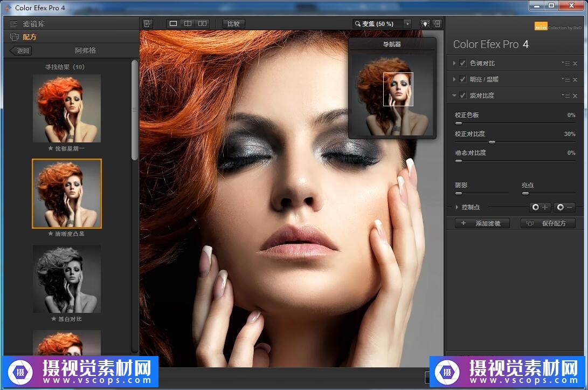Expand the 色调对比 filter section

(x=454, y=63)
